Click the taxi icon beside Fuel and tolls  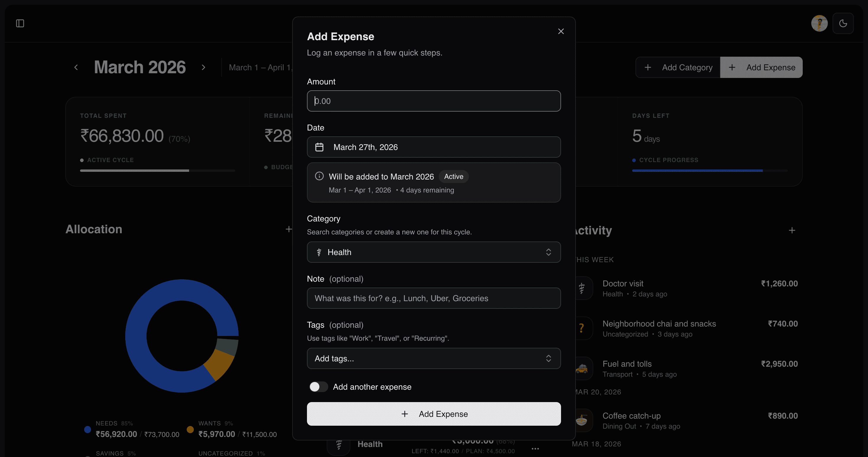pos(582,368)
